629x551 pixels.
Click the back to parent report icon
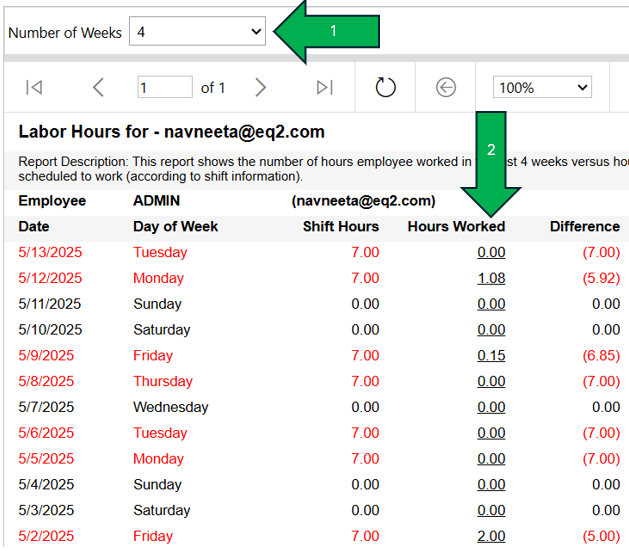pyautogui.click(x=446, y=88)
